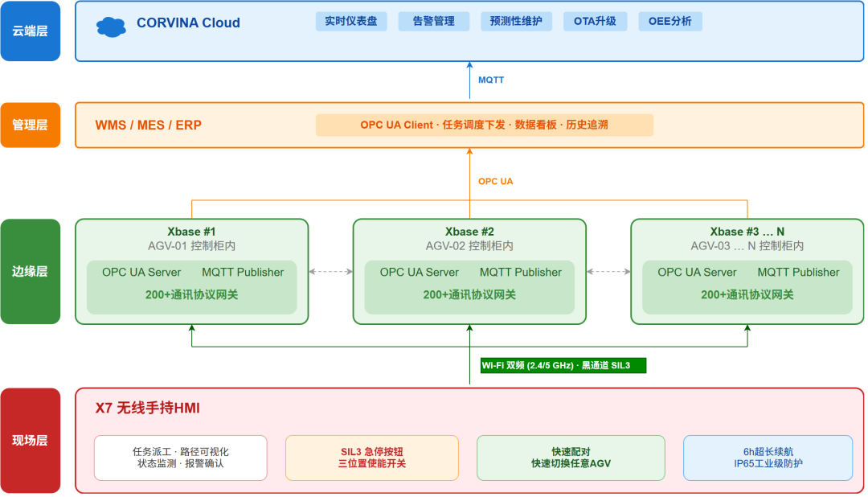Select the Xbase #2 title

click(x=469, y=232)
